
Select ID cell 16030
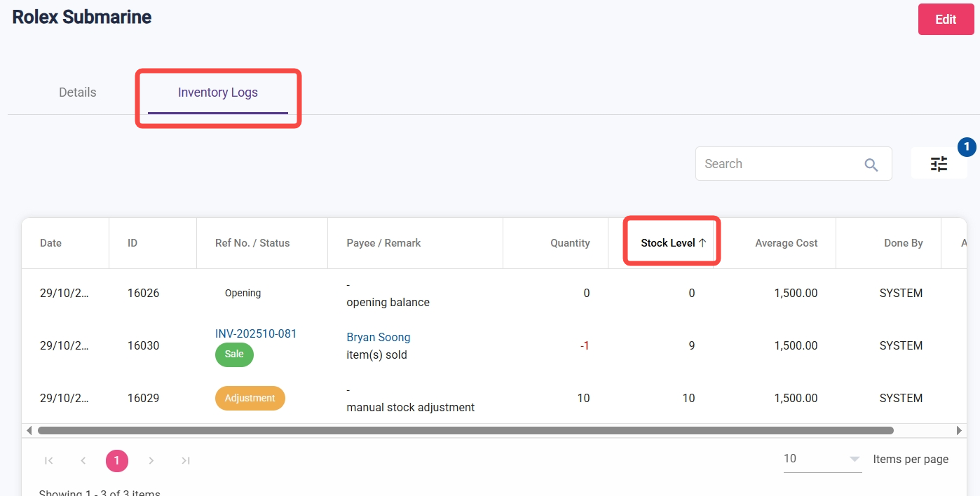[143, 345]
